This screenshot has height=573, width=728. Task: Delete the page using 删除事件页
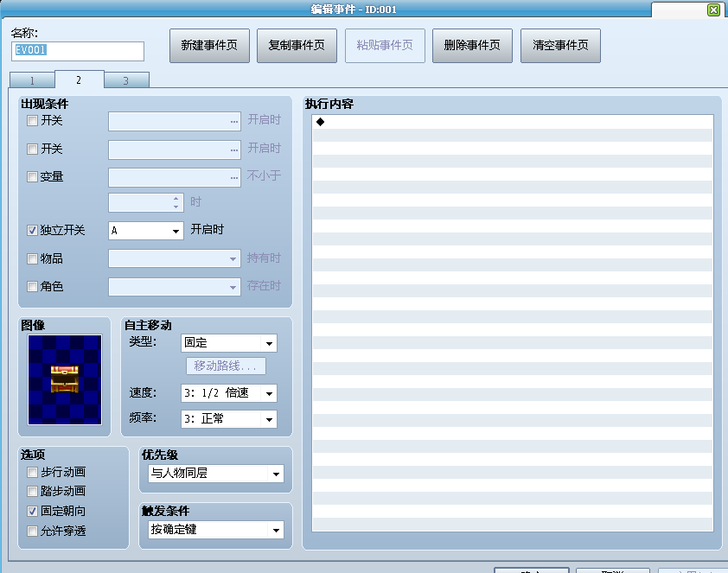click(x=472, y=46)
